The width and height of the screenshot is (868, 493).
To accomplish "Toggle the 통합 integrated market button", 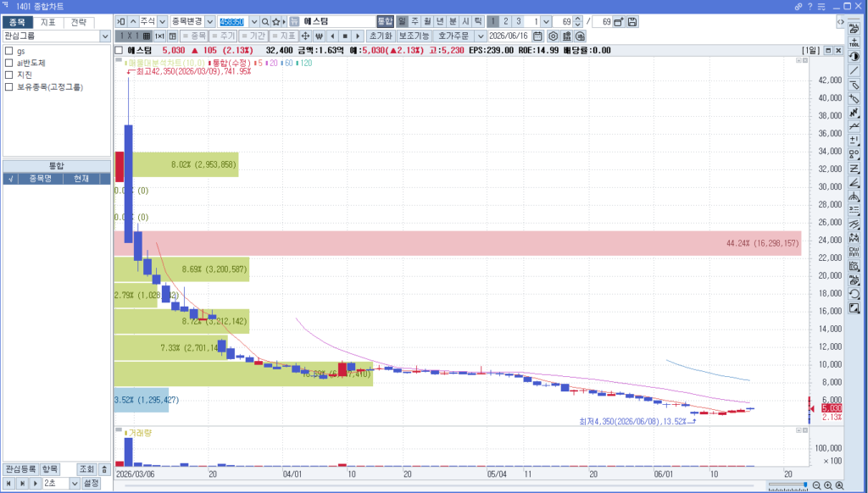I will 386,21.
